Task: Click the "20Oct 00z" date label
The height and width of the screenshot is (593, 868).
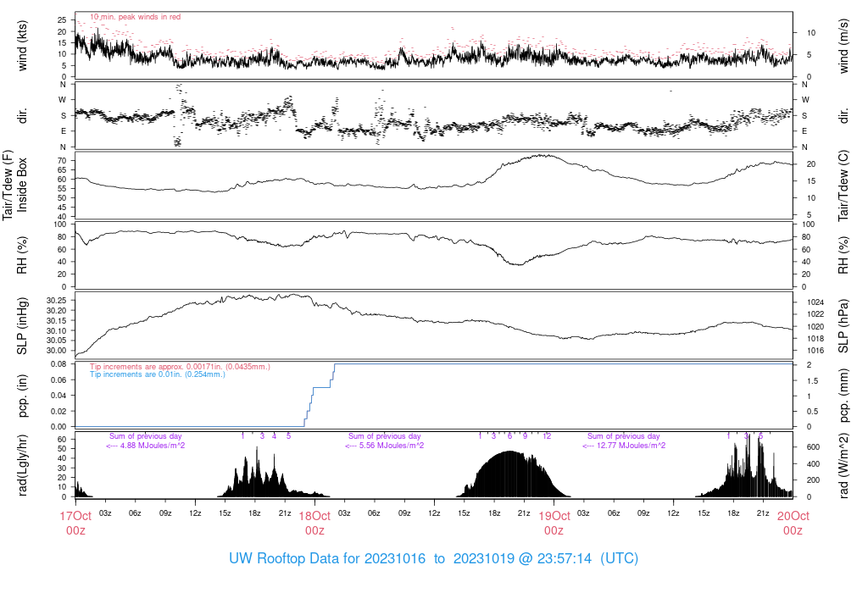Action: (793, 523)
